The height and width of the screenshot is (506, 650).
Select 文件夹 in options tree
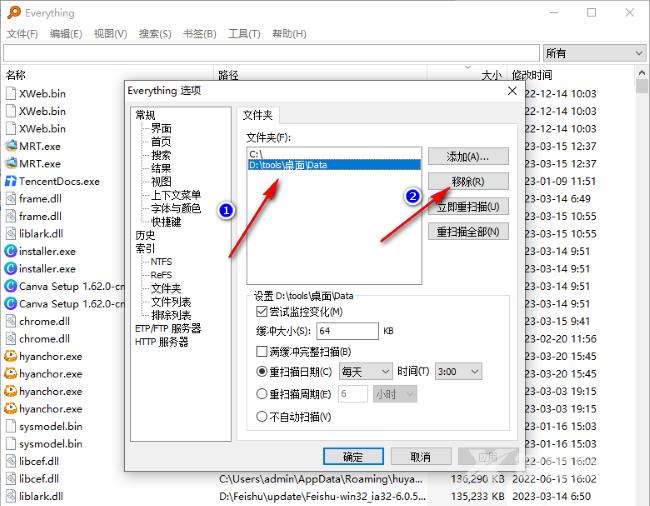click(x=166, y=288)
